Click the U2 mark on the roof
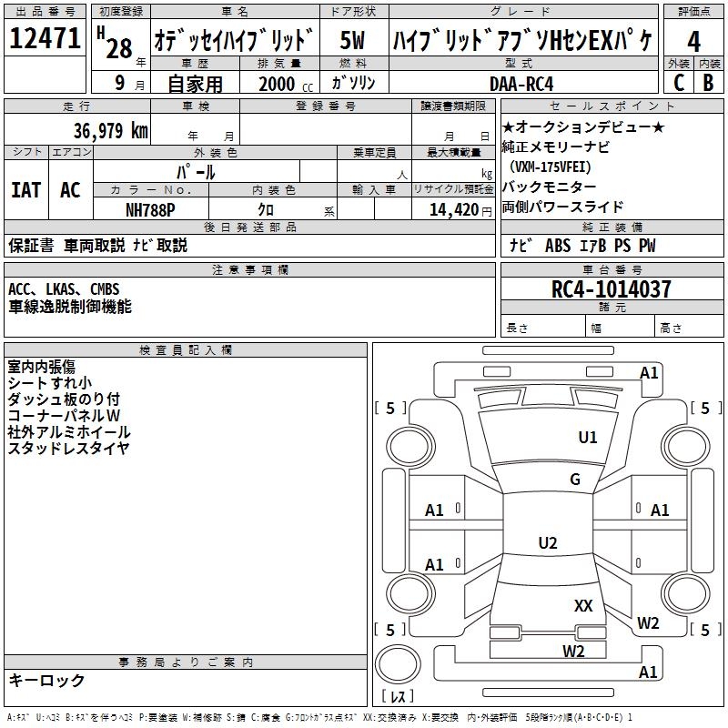This screenshot has height=728, width=728. (548, 543)
